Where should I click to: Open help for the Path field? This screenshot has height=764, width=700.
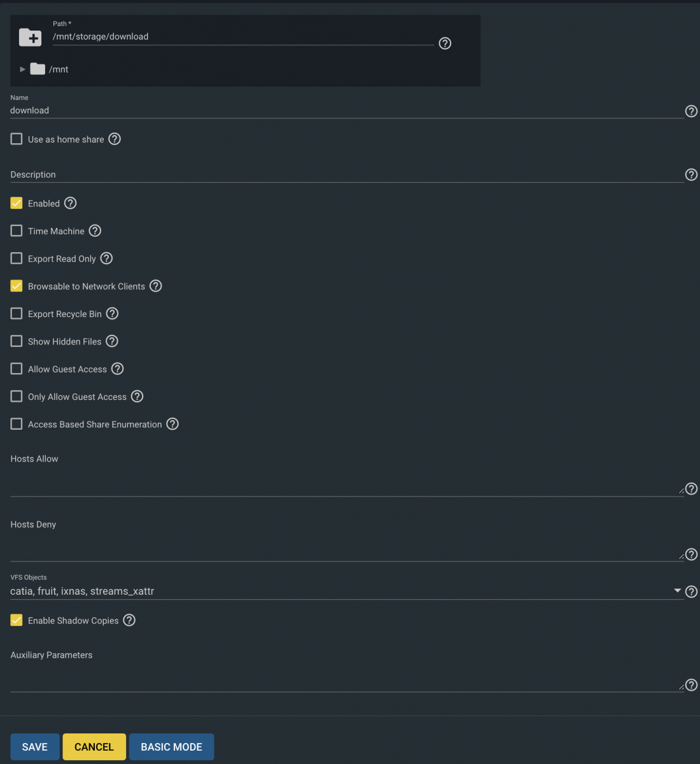[445, 43]
